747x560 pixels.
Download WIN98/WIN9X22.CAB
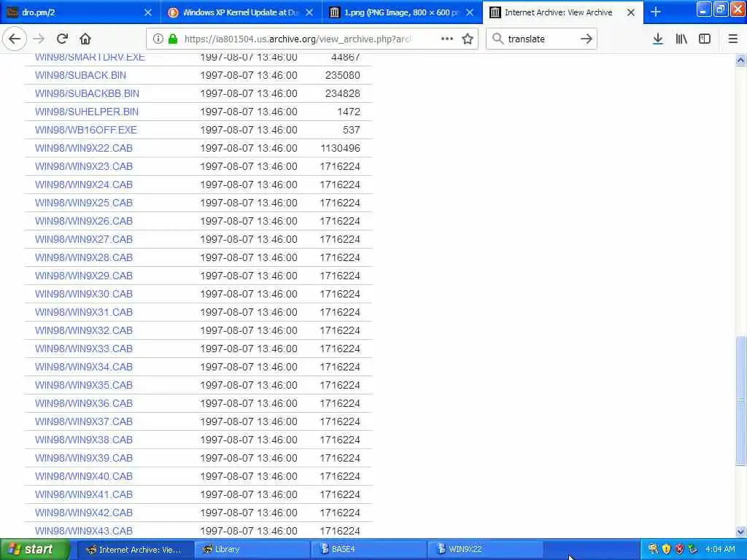tap(84, 148)
